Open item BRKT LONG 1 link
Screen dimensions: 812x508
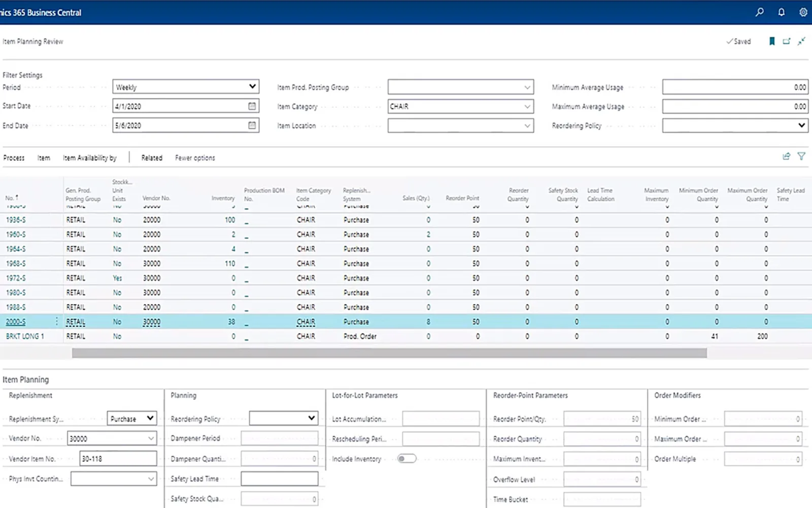25,336
